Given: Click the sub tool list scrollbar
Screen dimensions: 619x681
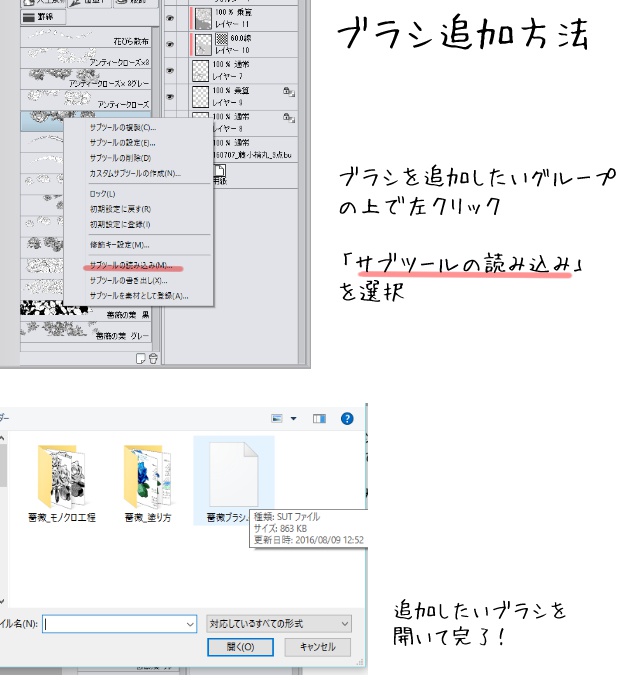Looking at the screenshot, I should (156, 189).
